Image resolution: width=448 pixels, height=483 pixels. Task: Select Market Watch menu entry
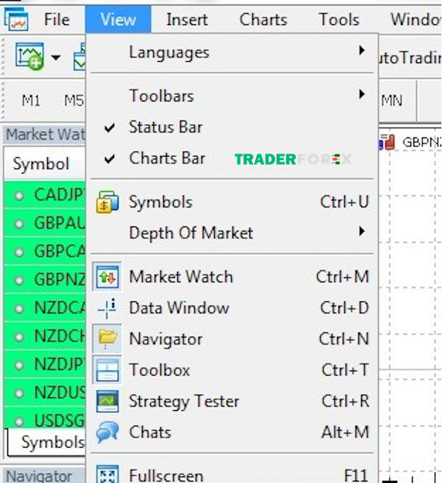coord(232,277)
